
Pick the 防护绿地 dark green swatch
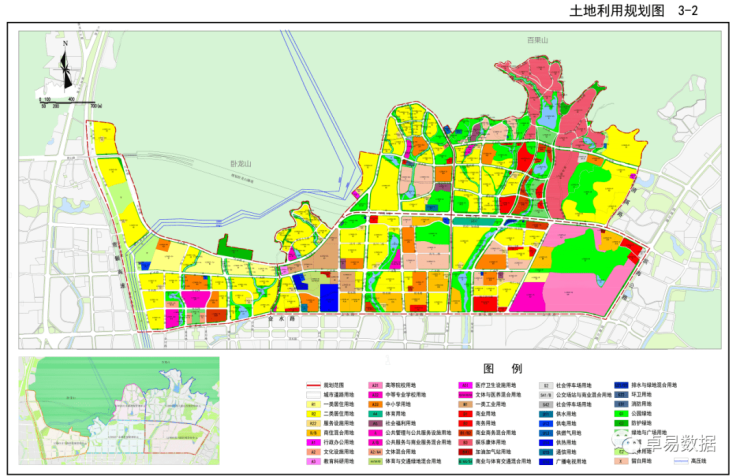click(x=621, y=423)
